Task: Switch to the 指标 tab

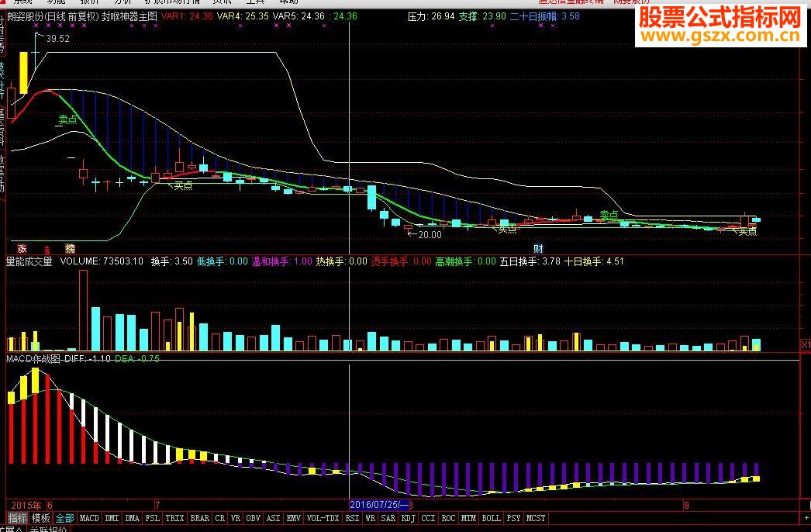Action: click(x=17, y=518)
